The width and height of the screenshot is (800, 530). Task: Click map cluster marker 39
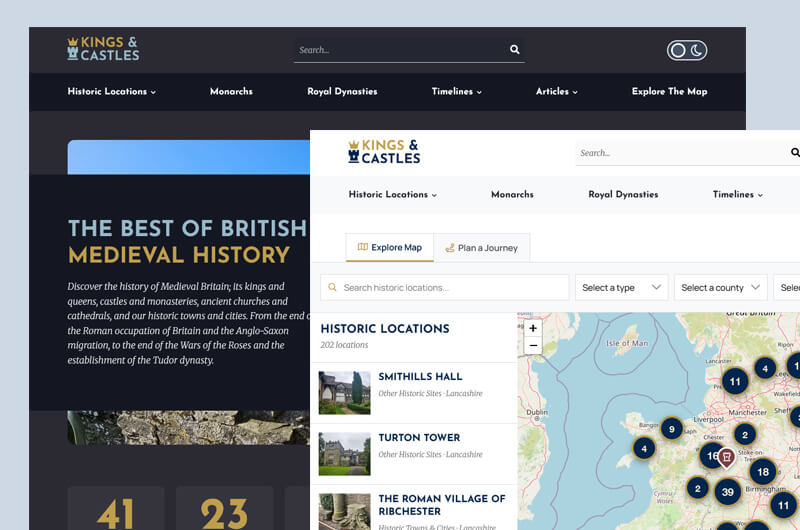(x=728, y=492)
